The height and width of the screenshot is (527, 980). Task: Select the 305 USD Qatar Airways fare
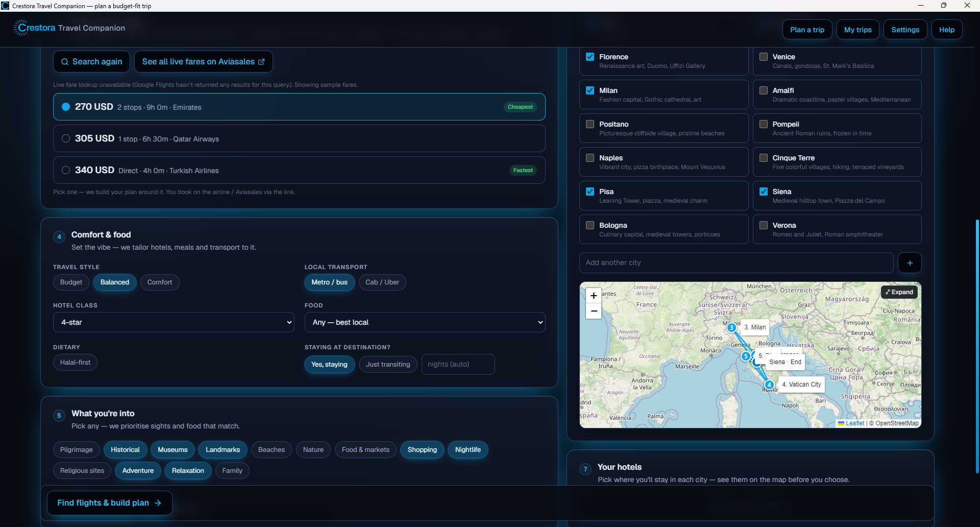299,139
